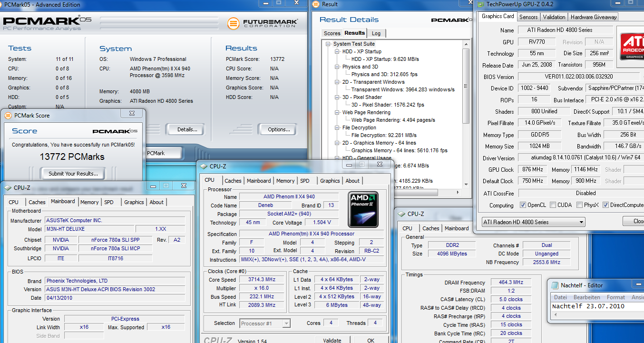Click the title icon of CPU-Z memory window
644x343 pixels.
coord(402,214)
